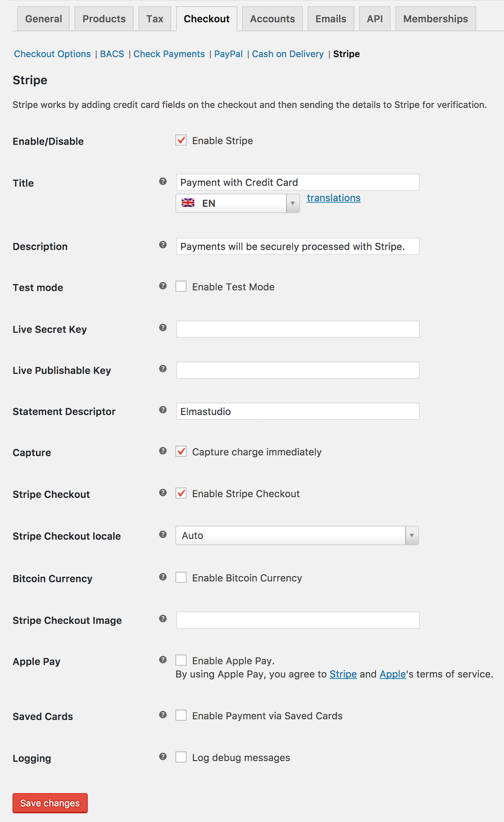Click the Saved Cards help icon
504x822 pixels.
click(163, 715)
